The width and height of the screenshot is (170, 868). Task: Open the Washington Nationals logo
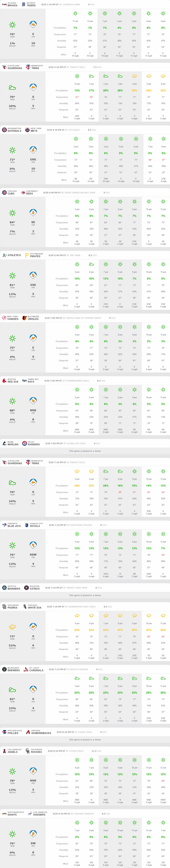coord(4,130)
